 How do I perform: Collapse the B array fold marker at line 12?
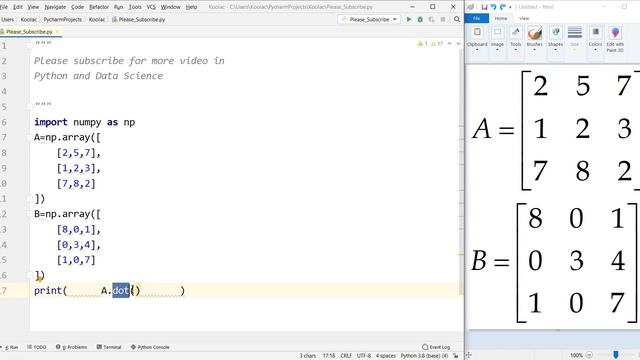(x=29, y=214)
